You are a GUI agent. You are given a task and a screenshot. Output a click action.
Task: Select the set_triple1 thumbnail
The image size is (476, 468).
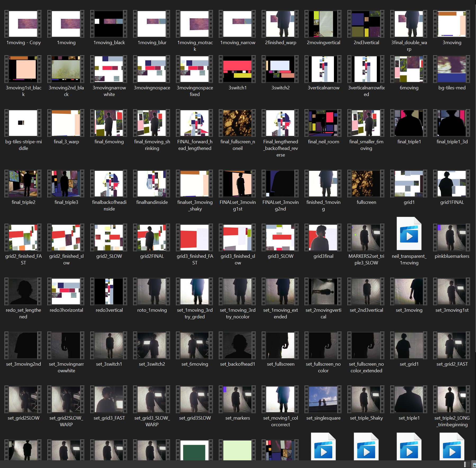coord(409,399)
